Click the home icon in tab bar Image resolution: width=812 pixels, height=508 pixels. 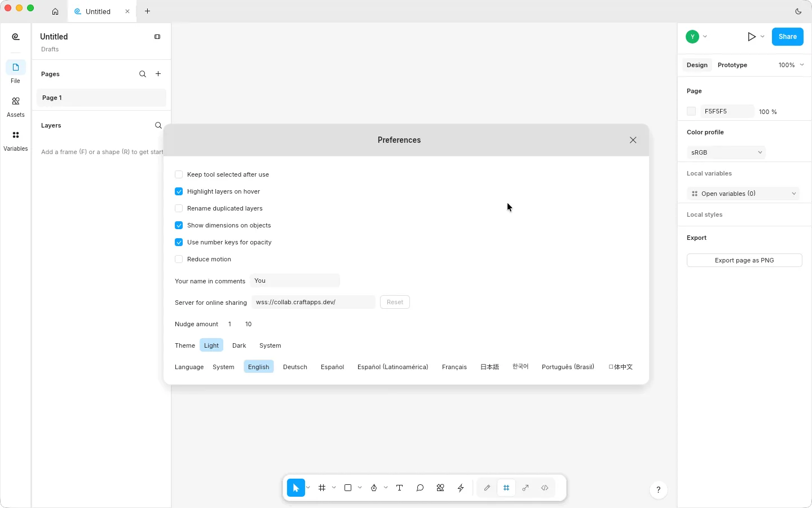click(55, 11)
